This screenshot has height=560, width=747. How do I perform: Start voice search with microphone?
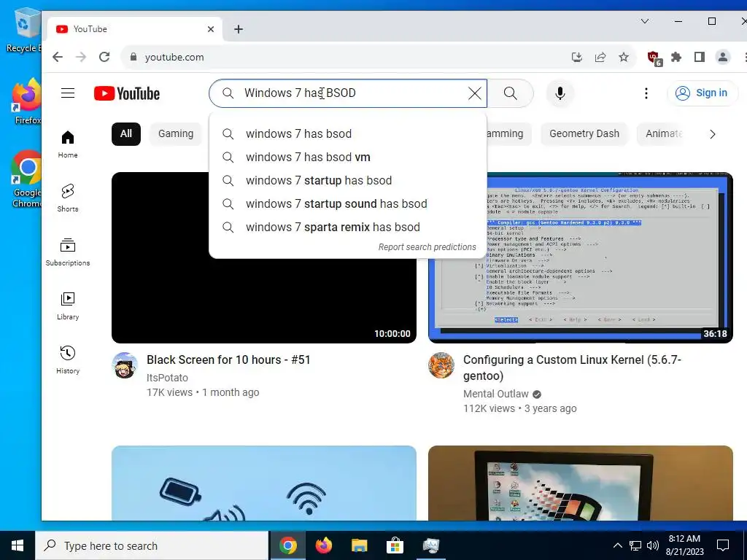coord(560,93)
